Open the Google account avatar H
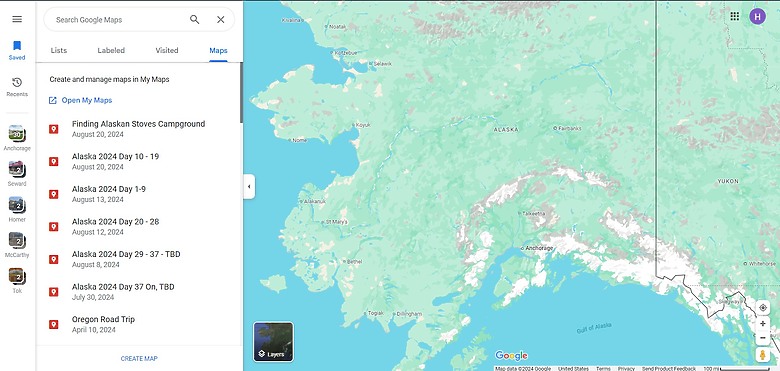780x371 pixels. pos(757,16)
